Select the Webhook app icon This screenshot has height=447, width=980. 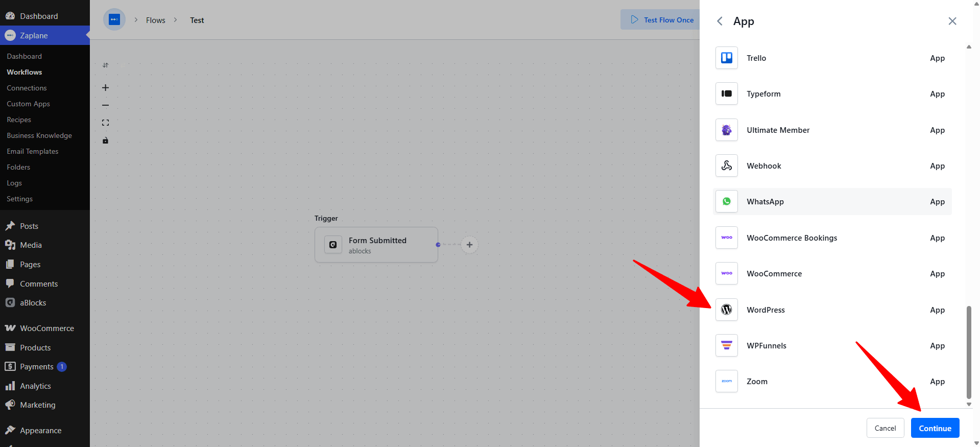click(726, 166)
